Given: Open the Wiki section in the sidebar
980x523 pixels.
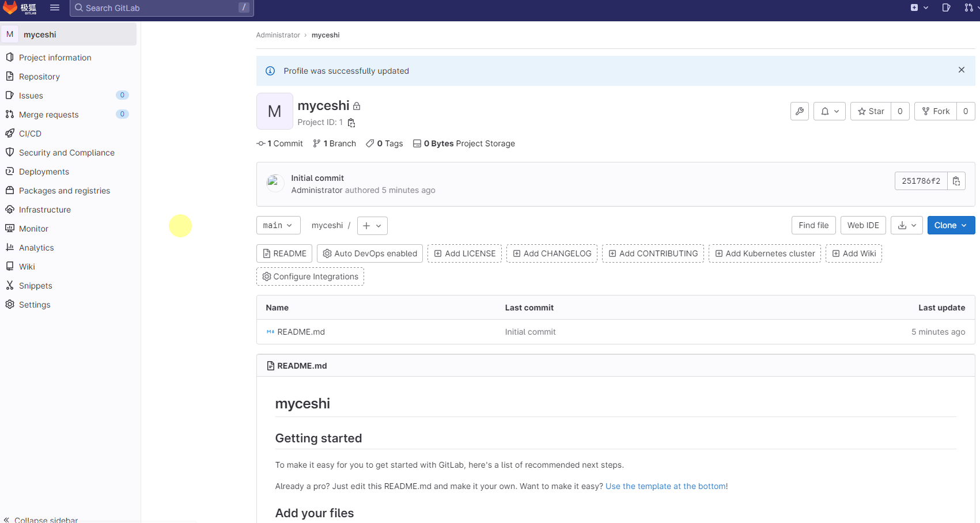Looking at the screenshot, I should pyautogui.click(x=27, y=266).
